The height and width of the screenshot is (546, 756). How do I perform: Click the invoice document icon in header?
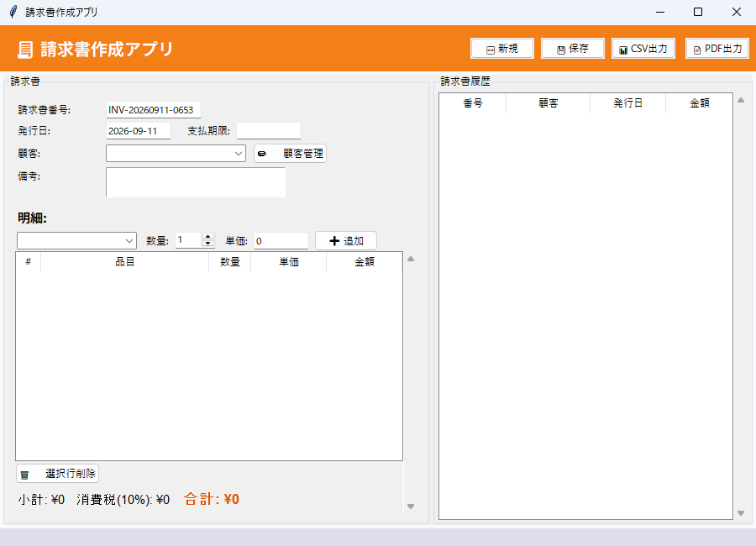tap(25, 50)
